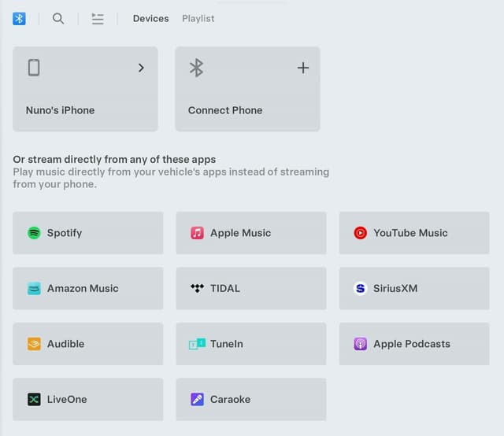
Task: Open Apple Podcasts via its purple icon
Action: (360, 344)
